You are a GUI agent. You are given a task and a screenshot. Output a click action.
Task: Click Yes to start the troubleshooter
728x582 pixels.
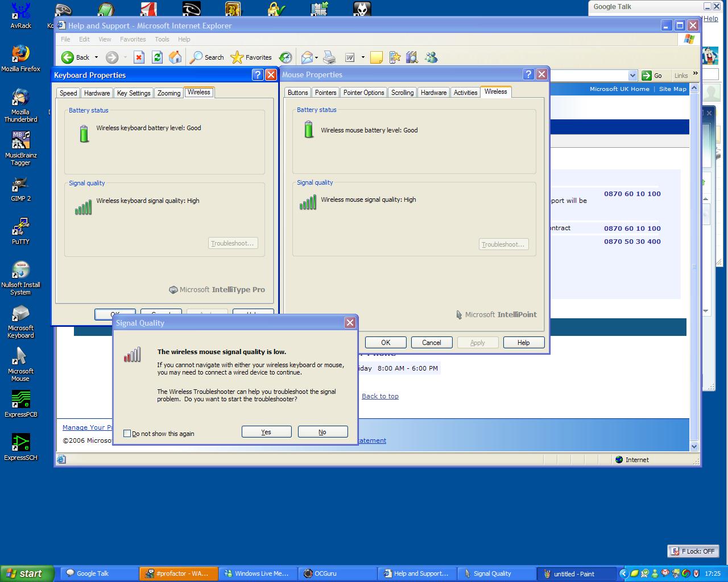[266, 432]
